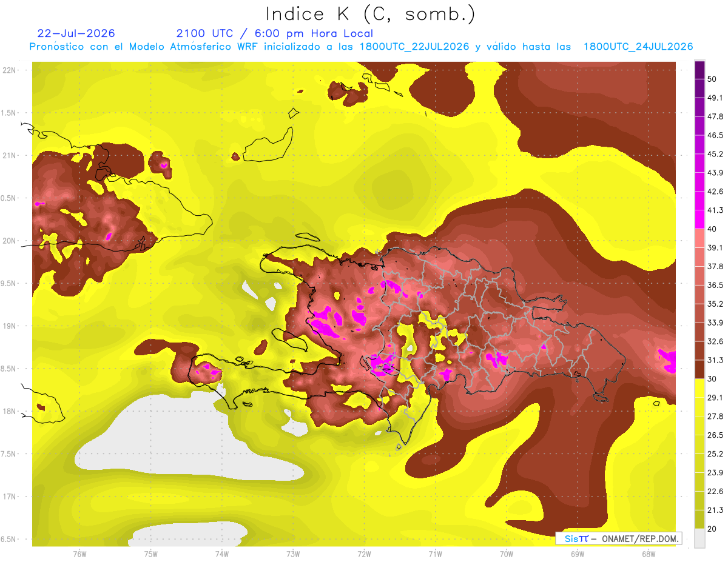
Task: Click colorbar value '33.9'
Action: coord(715,323)
